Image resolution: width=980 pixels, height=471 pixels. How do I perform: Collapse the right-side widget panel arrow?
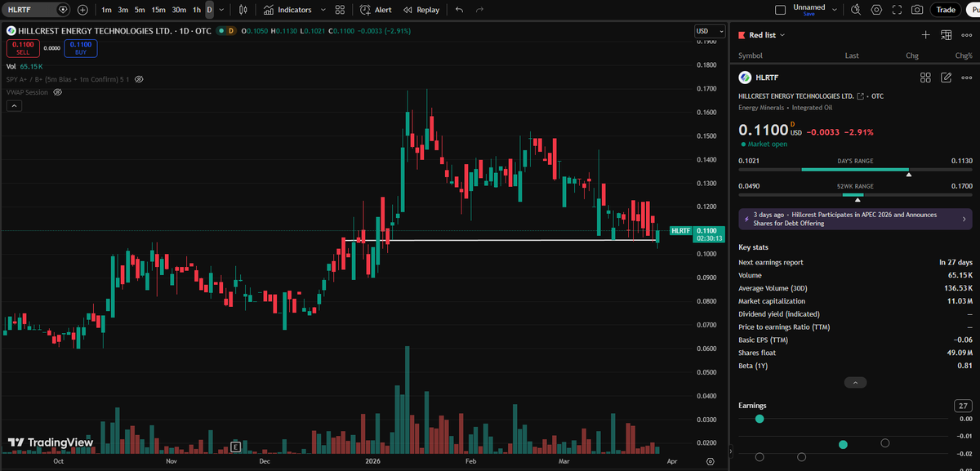(731, 451)
